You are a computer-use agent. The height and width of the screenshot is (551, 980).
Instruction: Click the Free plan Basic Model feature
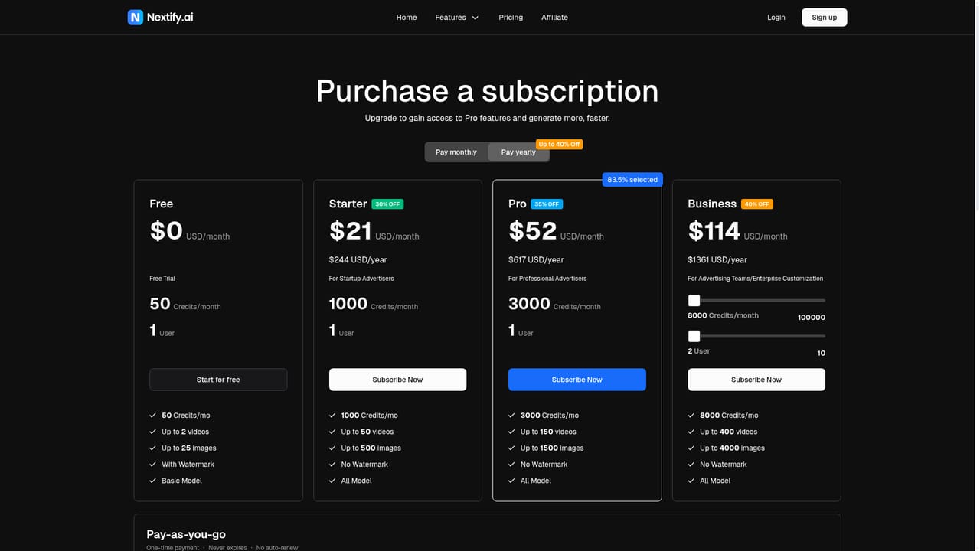pyautogui.click(x=181, y=481)
